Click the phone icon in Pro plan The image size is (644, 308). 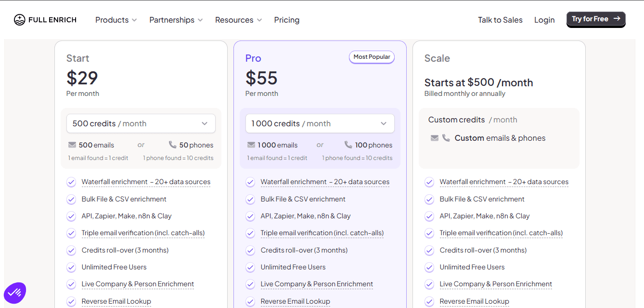coord(348,145)
